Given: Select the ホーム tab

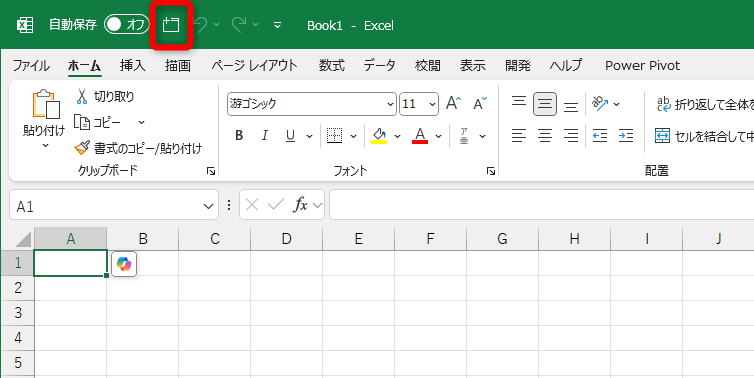Looking at the screenshot, I should point(84,65).
